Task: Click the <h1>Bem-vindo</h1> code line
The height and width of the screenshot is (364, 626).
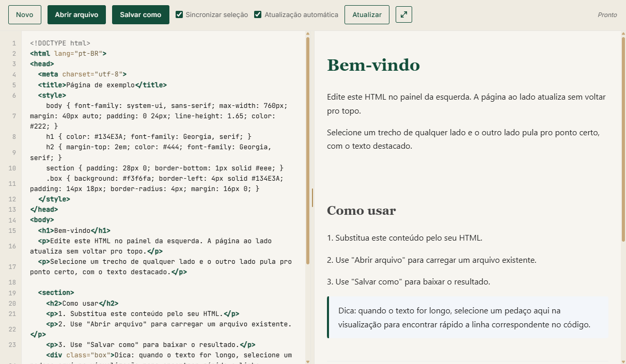Action: point(74,231)
